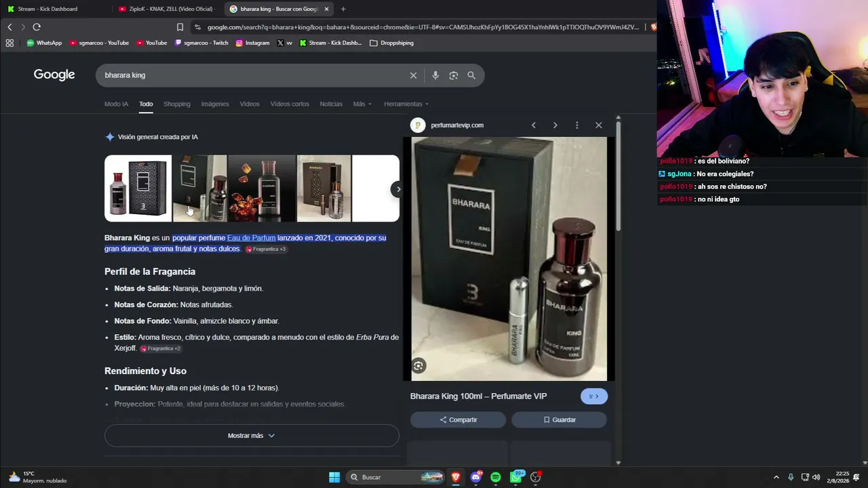Follow the Eau de Parfum link
Screen dimensions: 868x488
pos(251,238)
